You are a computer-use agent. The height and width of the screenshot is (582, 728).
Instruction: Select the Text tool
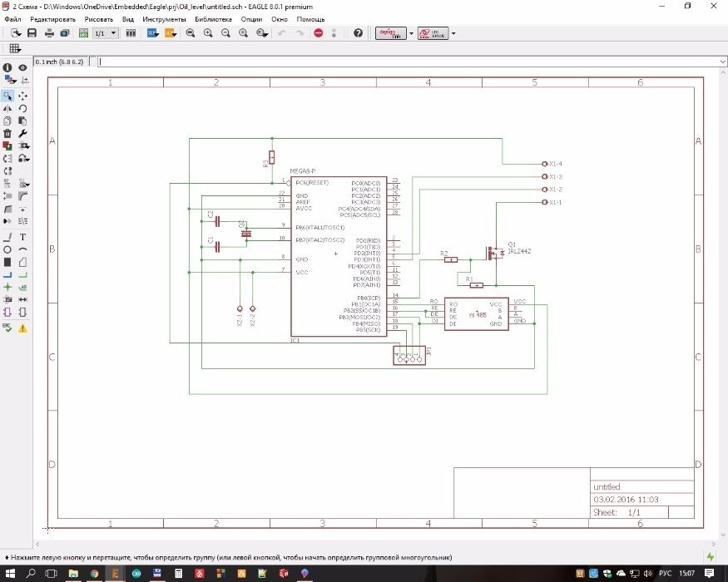point(22,237)
